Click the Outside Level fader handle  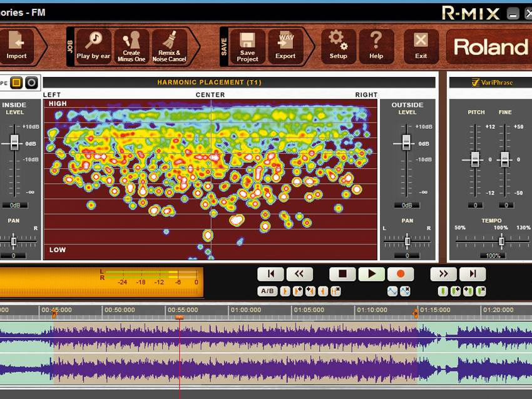click(406, 143)
